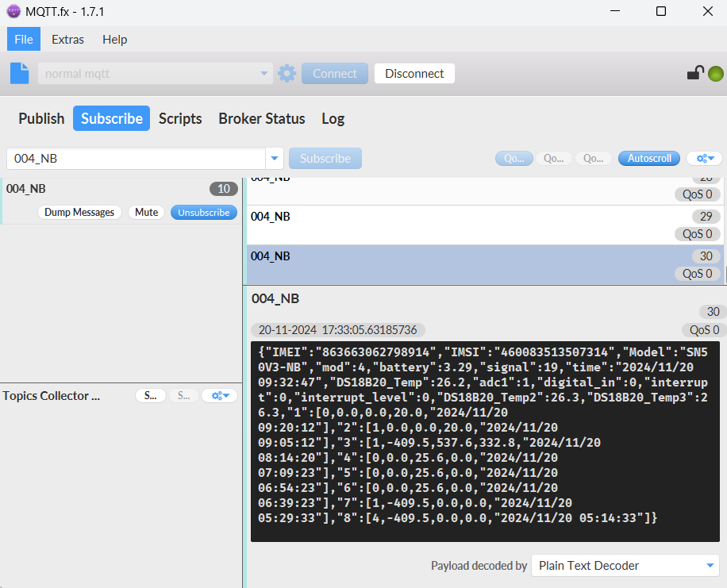Toggle the Autoscroll button
This screenshot has width=727, height=588.
(649, 159)
